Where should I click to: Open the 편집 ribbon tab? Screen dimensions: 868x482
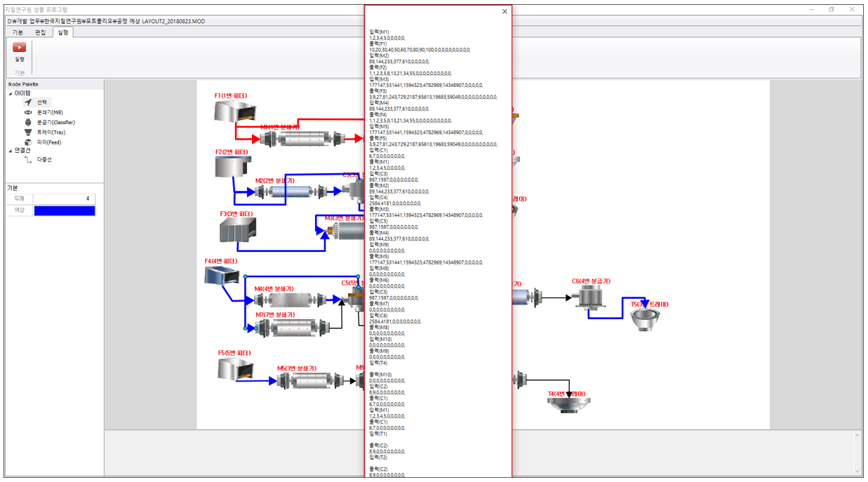click(x=41, y=32)
